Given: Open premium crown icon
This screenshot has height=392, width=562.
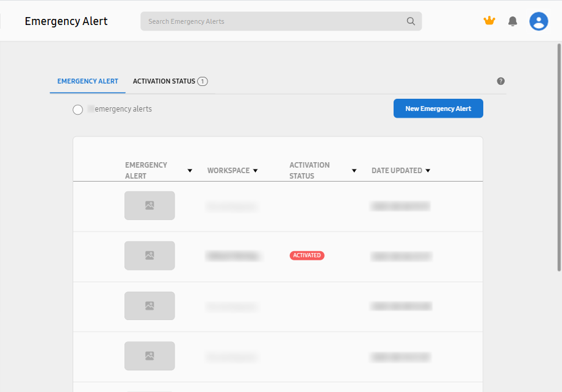Looking at the screenshot, I should pyautogui.click(x=489, y=21).
